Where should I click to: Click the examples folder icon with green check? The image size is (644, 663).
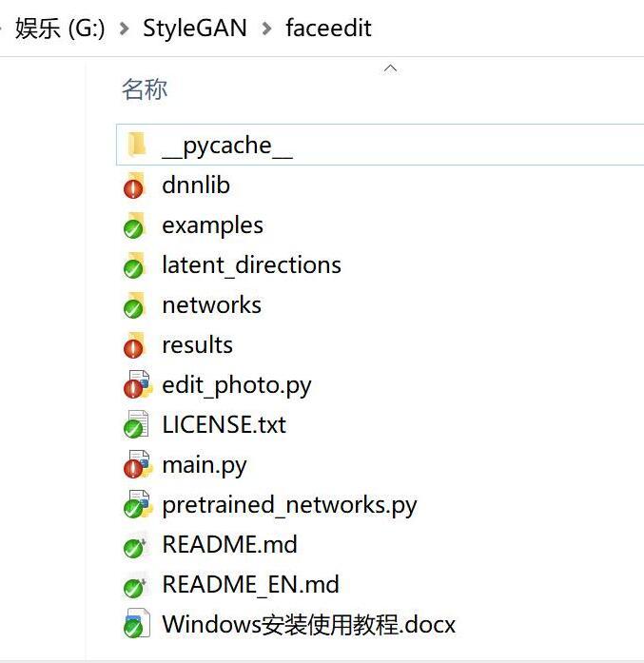pos(134,224)
